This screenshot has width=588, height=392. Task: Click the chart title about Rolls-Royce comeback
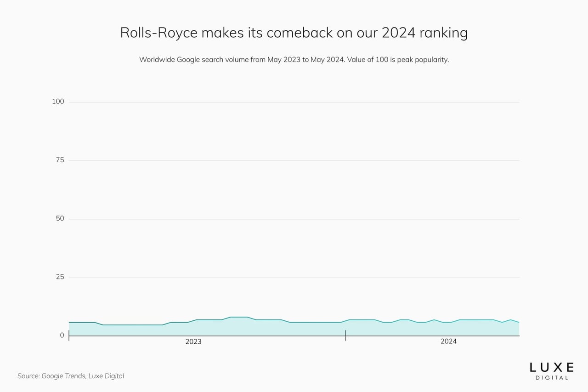(294, 33)
